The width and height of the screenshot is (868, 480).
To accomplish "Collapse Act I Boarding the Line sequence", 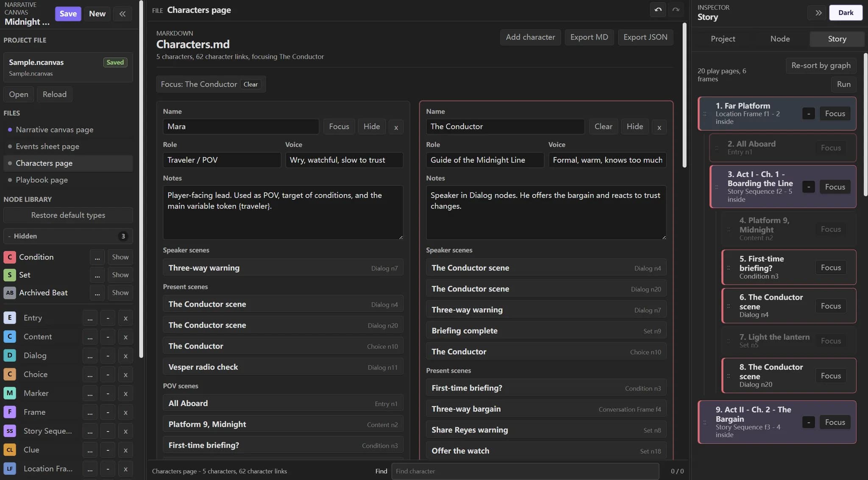I will tap(808, 187).
